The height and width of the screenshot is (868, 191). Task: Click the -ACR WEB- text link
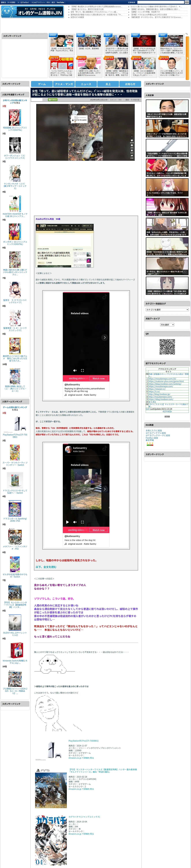(x=167, y=411)
